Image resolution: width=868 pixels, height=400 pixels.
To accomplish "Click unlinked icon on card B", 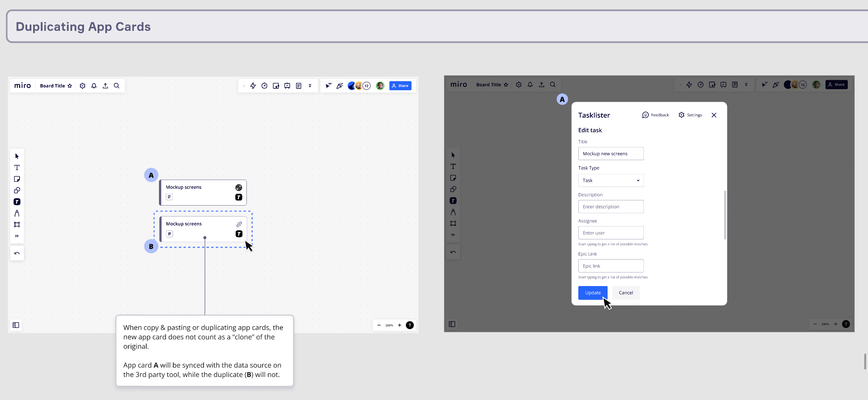I will coord(239,224).
